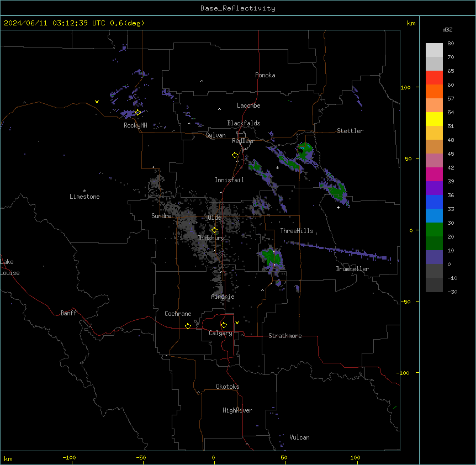Pick the bright yellow legend swatch
The height and width of the screenshot is (465, 476).
click(x=434, y=119)
